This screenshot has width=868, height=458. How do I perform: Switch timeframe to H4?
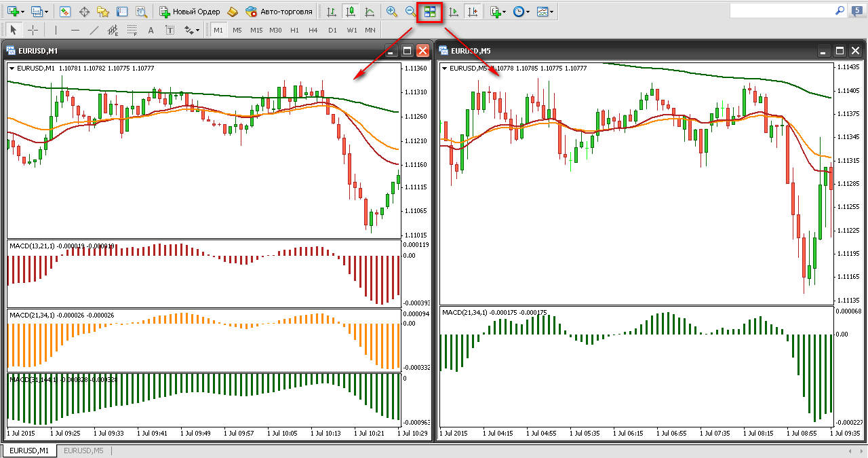point(313,30)
